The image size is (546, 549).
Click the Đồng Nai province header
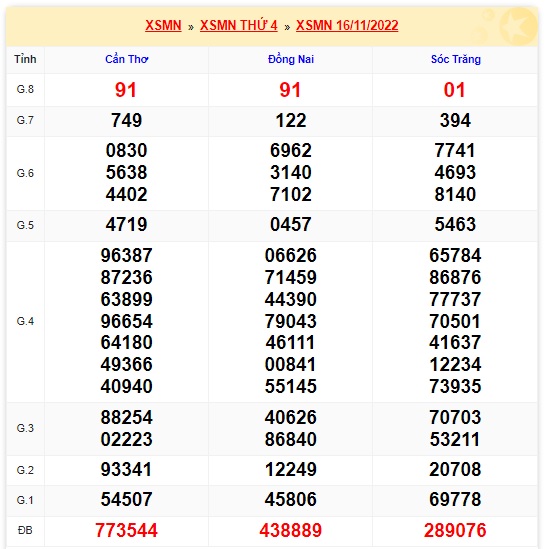(291, 59)
